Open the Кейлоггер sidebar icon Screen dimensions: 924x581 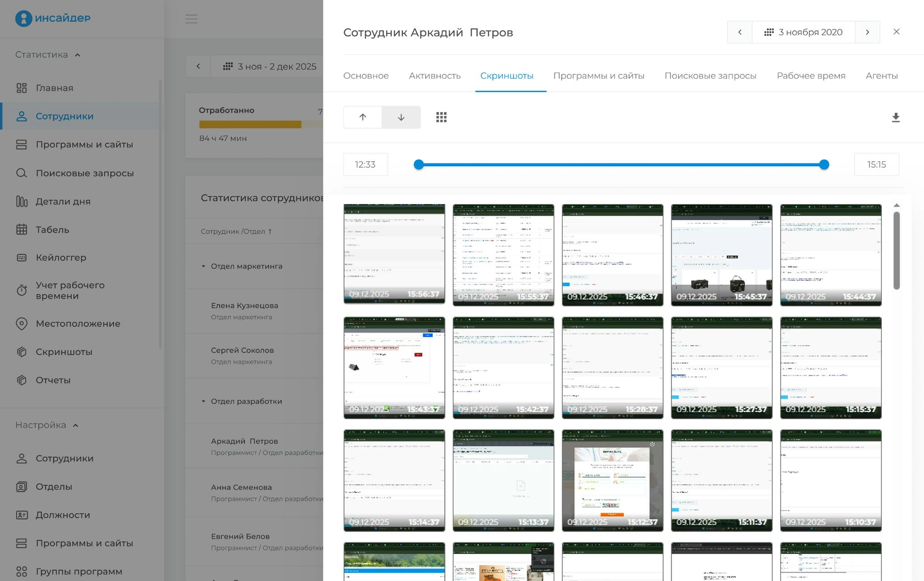[22, 258]
